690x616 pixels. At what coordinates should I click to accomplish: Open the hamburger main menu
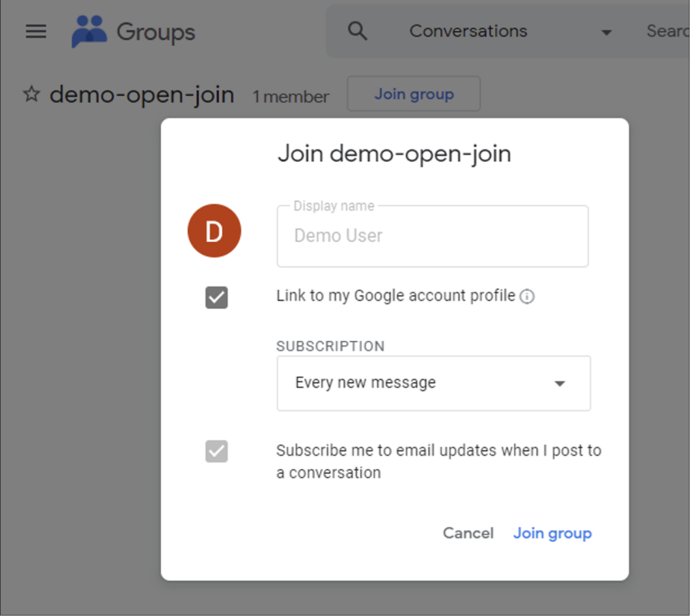36,31
